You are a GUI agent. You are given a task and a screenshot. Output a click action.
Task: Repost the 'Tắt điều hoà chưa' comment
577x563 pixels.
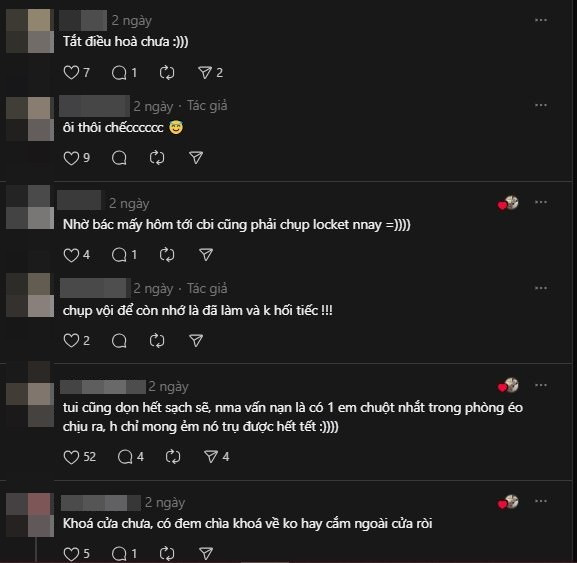[167, 72]
